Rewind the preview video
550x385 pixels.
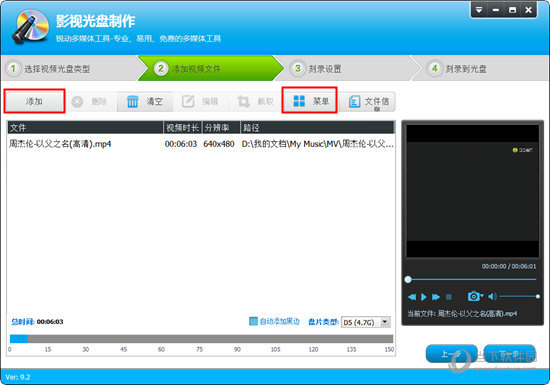pyautogui.click(x=412, y=297)
